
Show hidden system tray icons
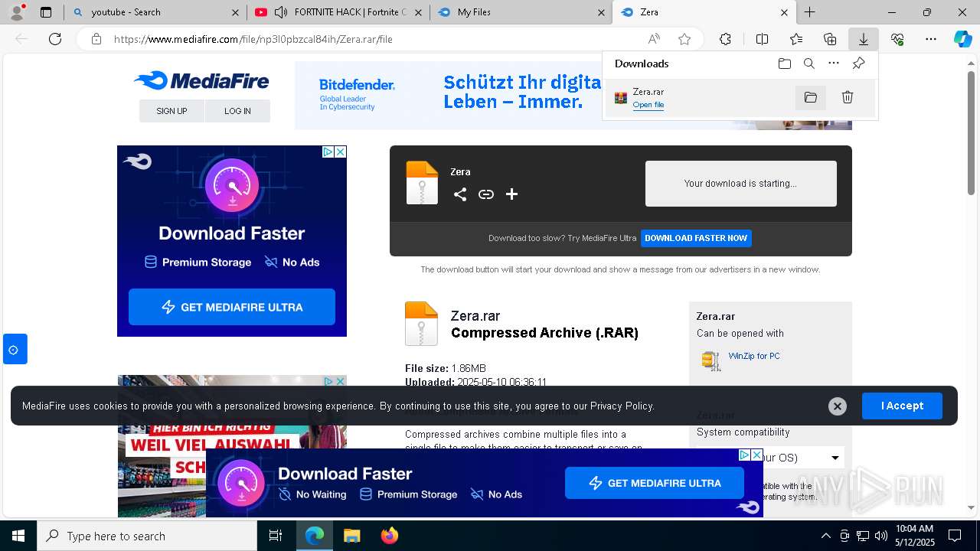[x=825, y=536]
